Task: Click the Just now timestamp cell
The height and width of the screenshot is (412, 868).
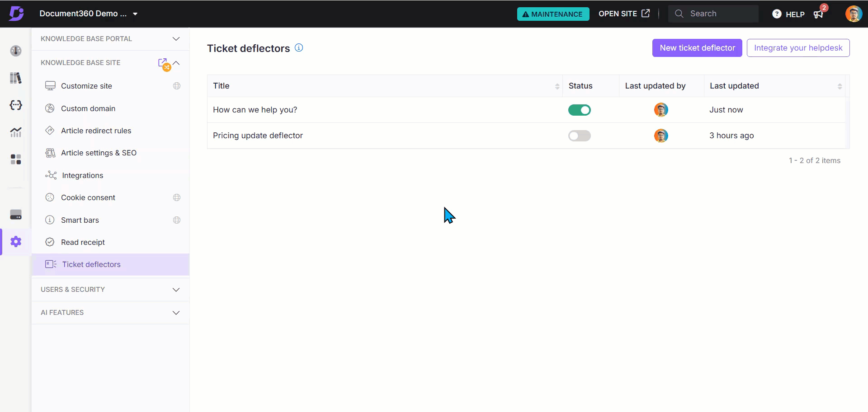Action: pyautogui.click(x=726, y=110)
